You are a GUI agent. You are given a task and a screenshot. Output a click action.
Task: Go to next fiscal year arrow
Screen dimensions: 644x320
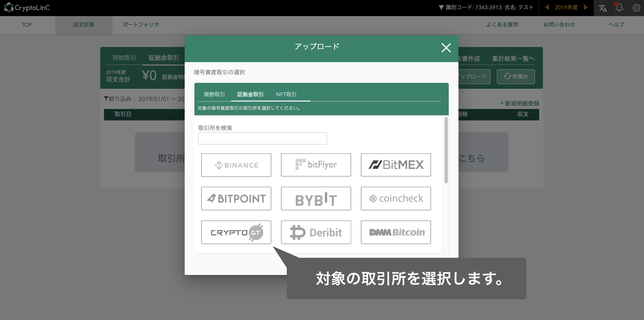[x=586, y=7]
